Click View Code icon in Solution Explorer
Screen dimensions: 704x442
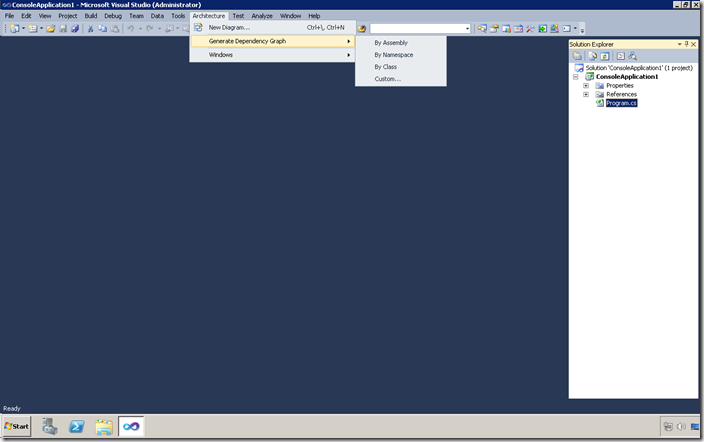coord(620,56)
